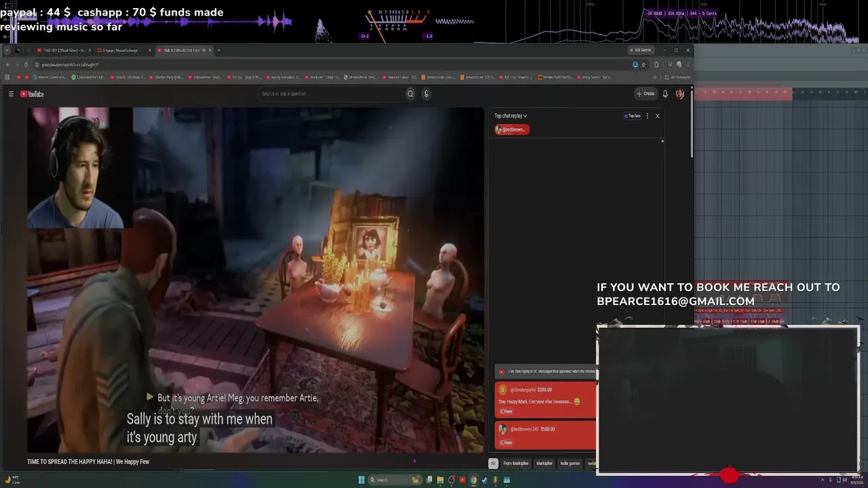This screenshot has width=868, height=488.
Task: Click the YouTube search magnifier button
Action: [410, 94]
